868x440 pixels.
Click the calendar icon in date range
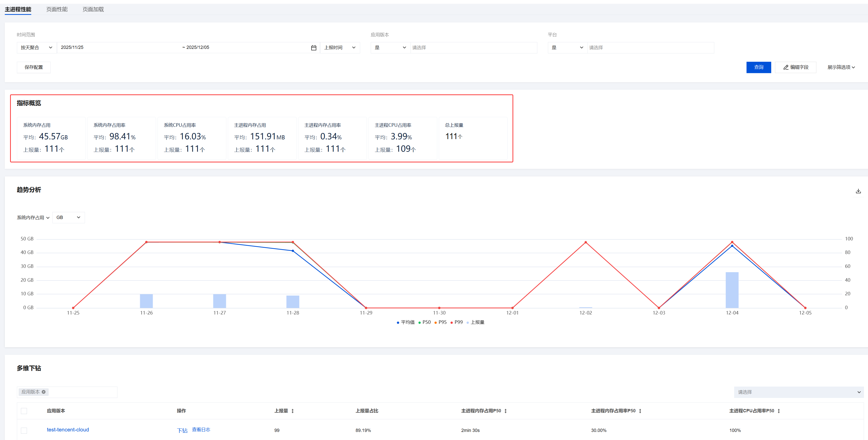[x=313, y=48]
